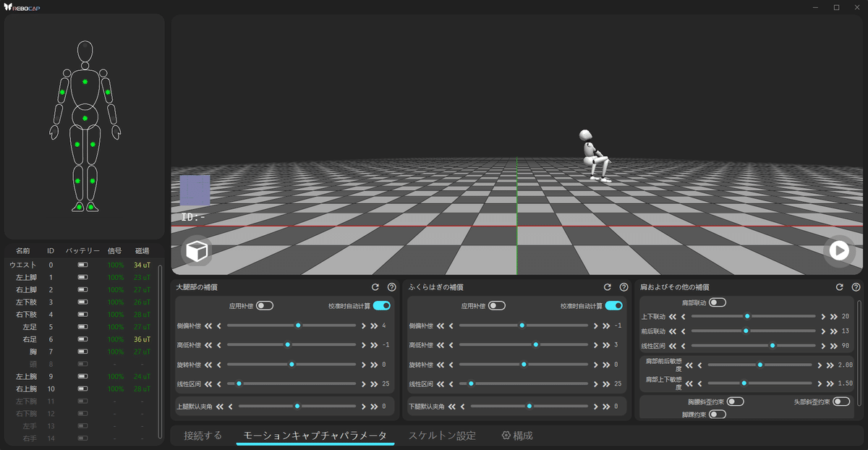Viewport: 868px width, 450px height.
Task: Click double-left arrow for thigh 旋转补偿
Action: (208, 364)
